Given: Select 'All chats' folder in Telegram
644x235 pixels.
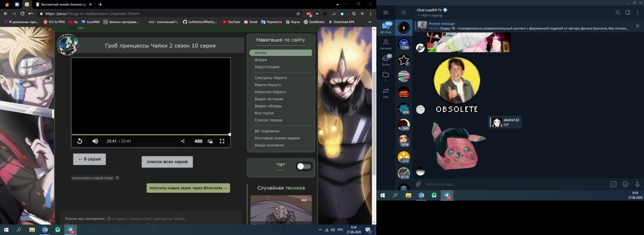Looking at the screenshot, I should tap(386, 27).
